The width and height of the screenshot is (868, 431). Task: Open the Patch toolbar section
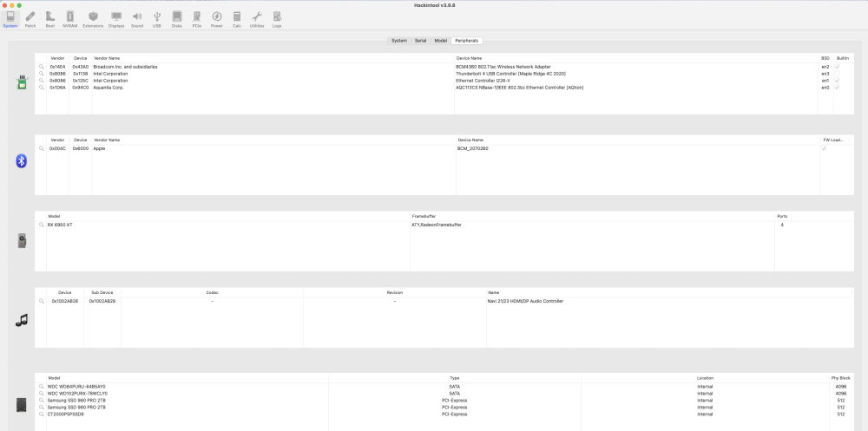pyautogui.click(x=30, y=19)
